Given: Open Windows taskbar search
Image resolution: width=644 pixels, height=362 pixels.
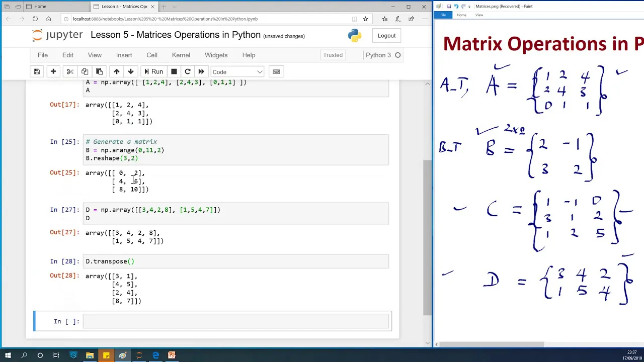Looking at the screenshot, I should point(24,355).
